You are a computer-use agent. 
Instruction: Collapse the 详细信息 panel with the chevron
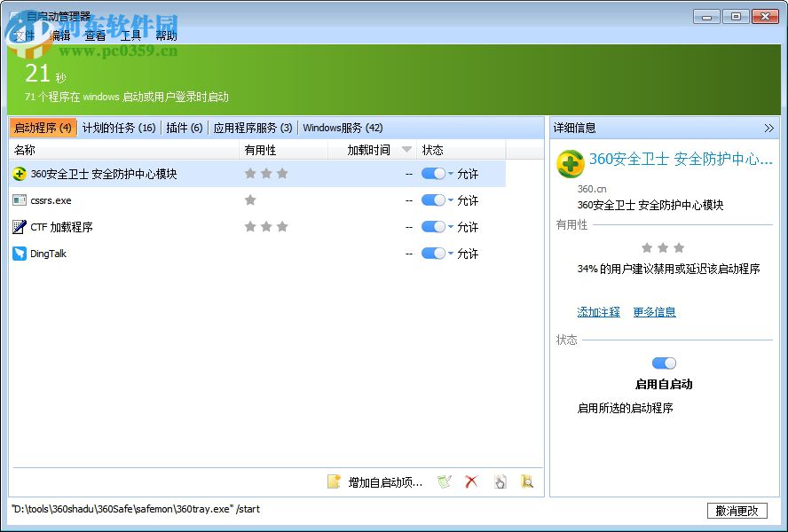pos(771,127)
